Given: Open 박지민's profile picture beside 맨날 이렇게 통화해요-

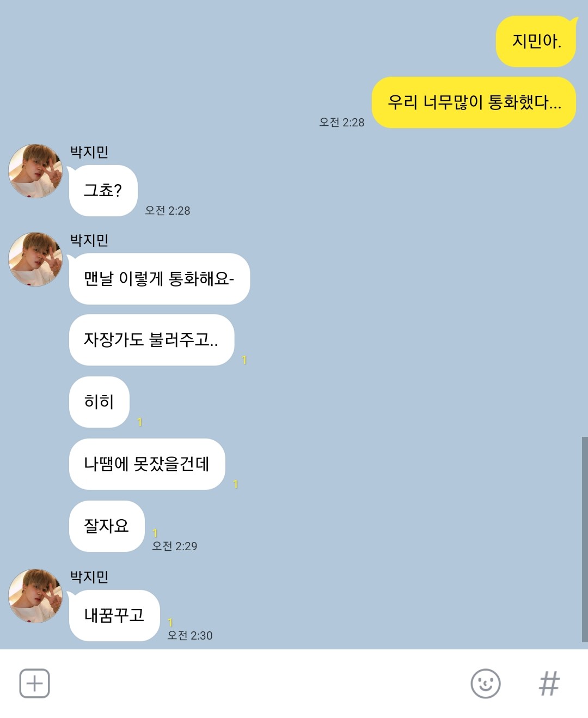Looking at the screenshot, I should click(x=35, y=259).
